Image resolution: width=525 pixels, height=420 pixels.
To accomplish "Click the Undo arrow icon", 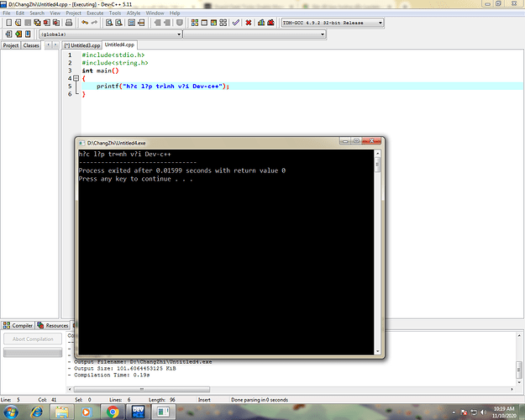I will click(x=83, y=23).
